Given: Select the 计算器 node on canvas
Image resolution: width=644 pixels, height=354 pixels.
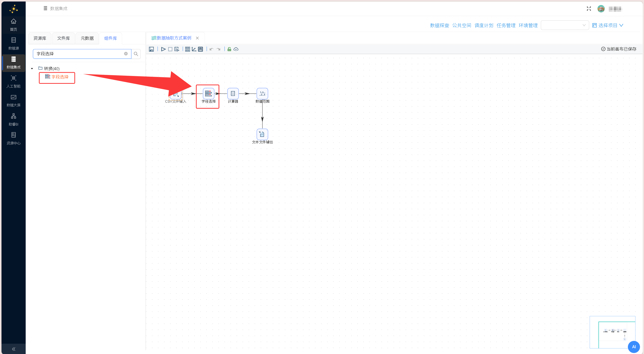Looking at the screenshot, I should (x=233, y=94).
